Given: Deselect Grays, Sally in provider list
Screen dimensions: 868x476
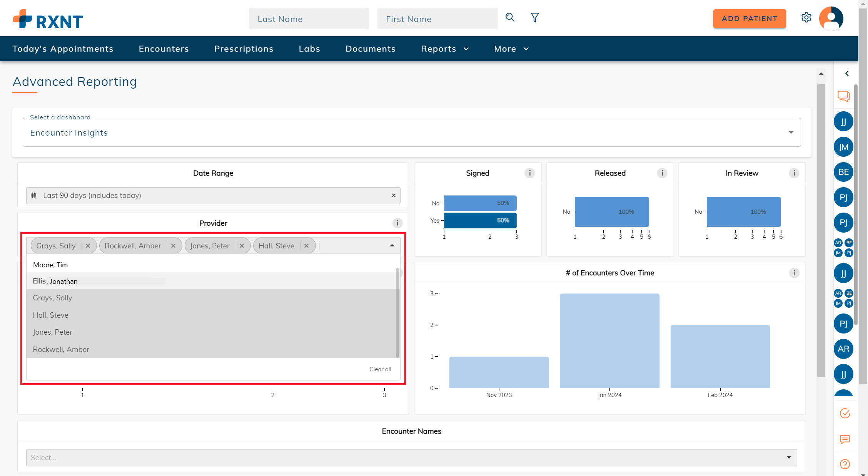Looking at the screenshot, I should tap(211, 298).
